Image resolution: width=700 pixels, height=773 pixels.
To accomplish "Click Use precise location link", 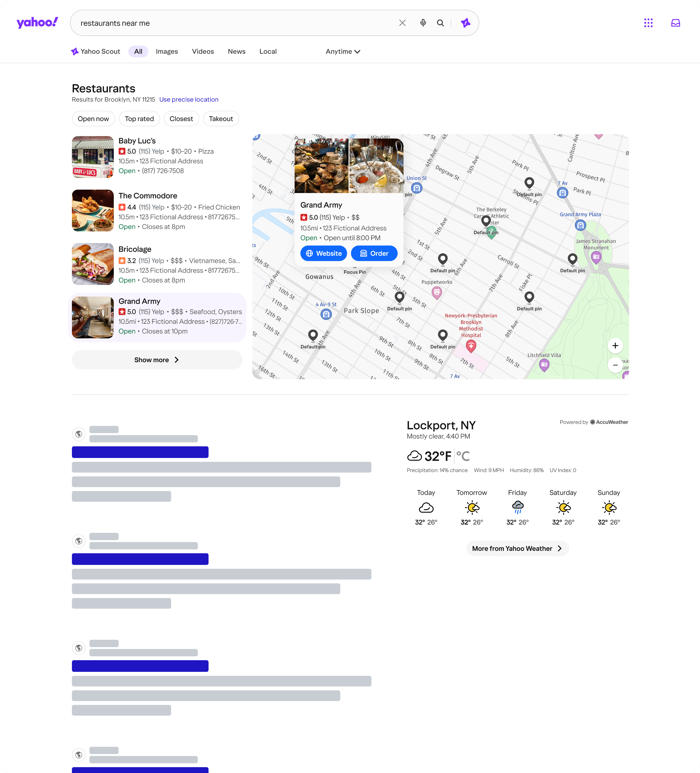I will point(189,99).
